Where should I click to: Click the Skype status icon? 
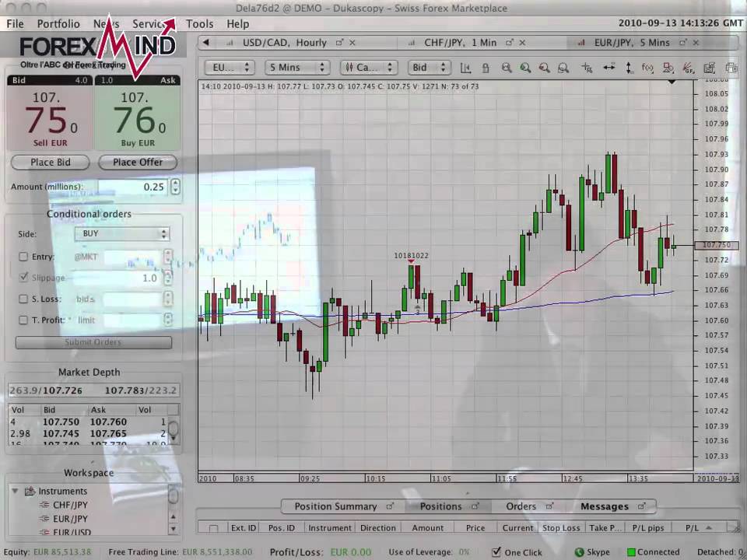pos(579,552)
